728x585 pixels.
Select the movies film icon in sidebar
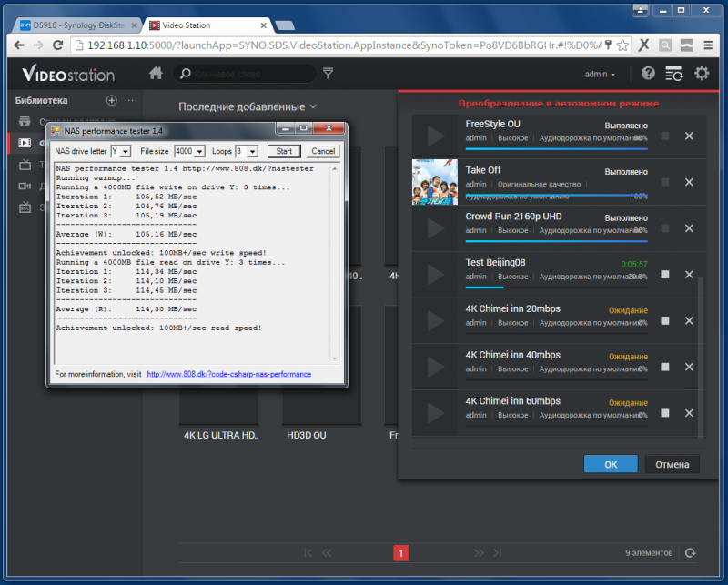(x=25, y=143)
